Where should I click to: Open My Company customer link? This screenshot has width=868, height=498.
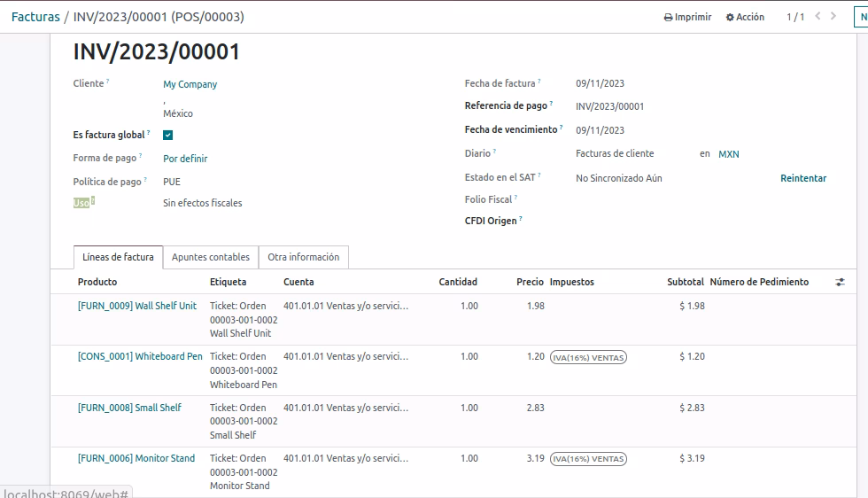pos(190,84)
